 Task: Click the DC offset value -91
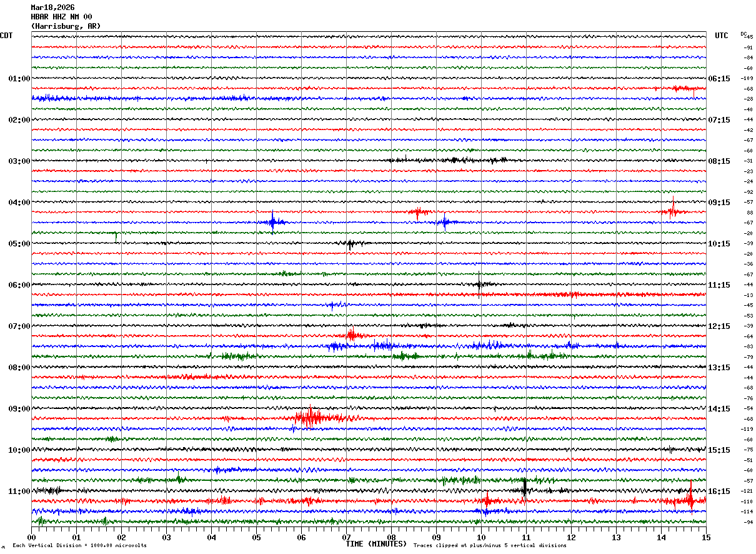click(748, 48)
